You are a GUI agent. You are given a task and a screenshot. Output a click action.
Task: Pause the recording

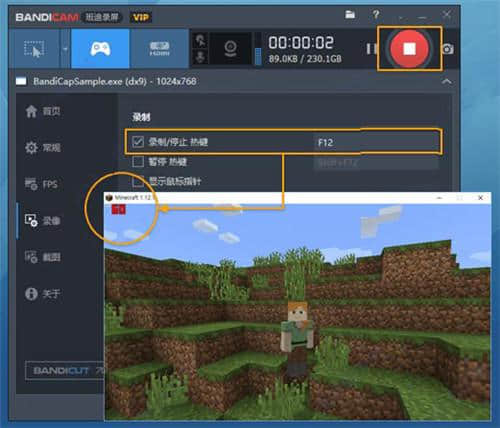tap(371, 49)
